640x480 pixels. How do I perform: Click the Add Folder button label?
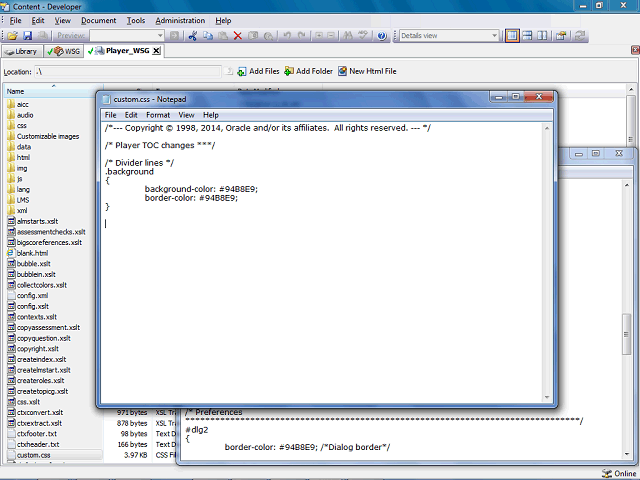pos(314,71)
